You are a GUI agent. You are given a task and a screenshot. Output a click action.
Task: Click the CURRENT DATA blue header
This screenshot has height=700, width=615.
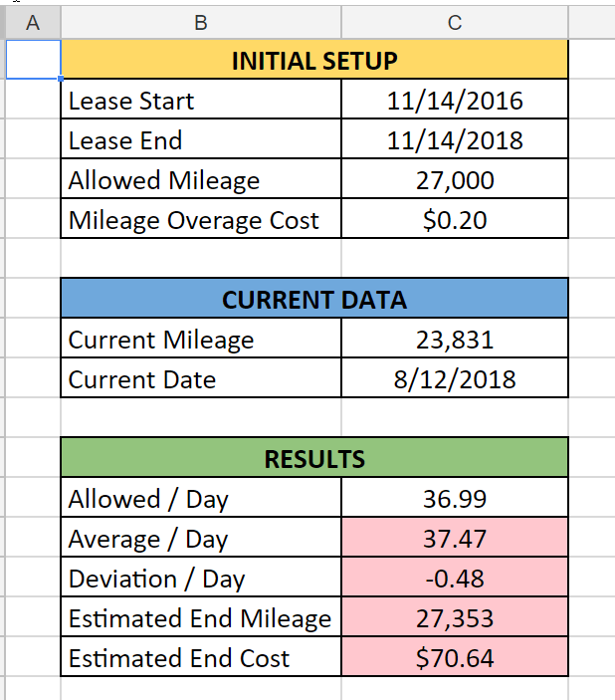[x=314, y=298]
